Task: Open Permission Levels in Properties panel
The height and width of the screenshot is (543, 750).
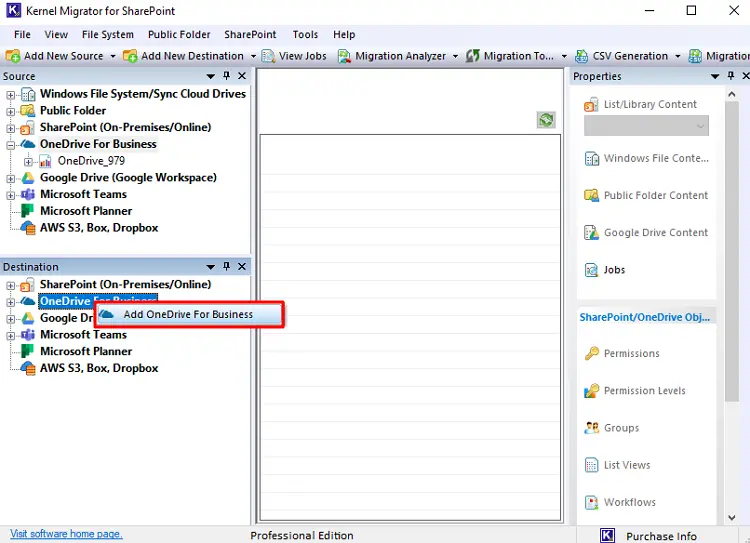Action: 644,391
